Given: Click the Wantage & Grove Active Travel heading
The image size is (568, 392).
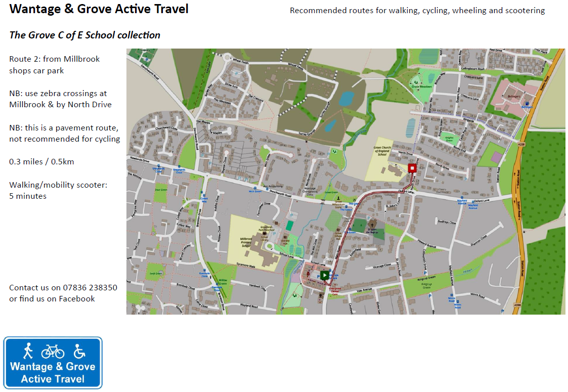Looking at the screenshot, I should click(x=99, y=9).
